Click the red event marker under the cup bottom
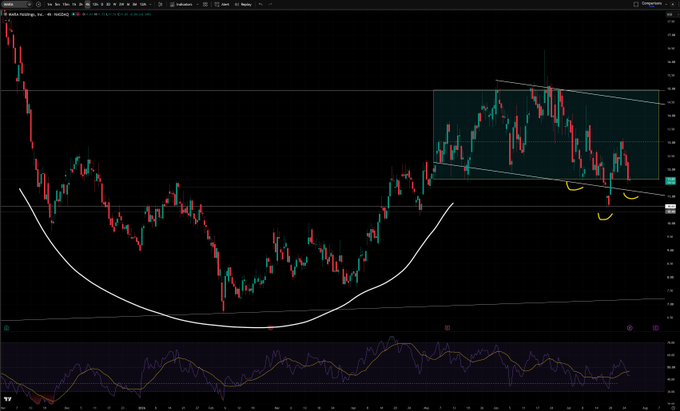 [x=270, y=328]
